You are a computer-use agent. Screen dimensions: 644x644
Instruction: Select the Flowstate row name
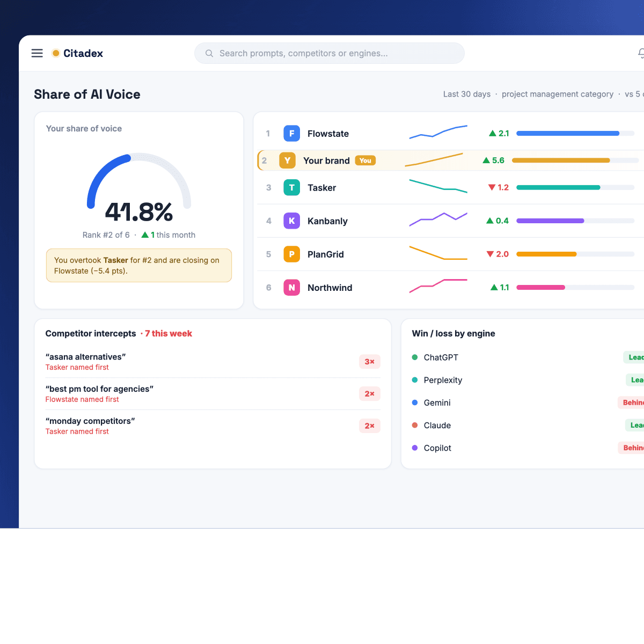click(x=328, y=134)
